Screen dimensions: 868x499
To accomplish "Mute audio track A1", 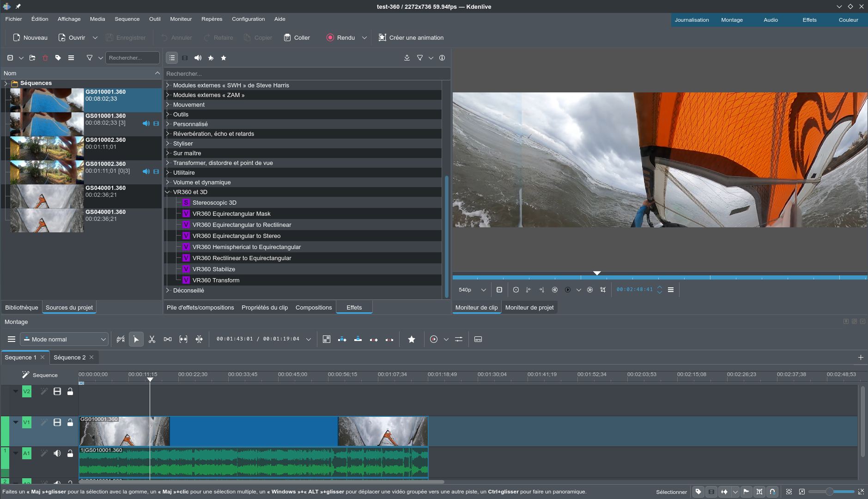I will coord(57,453).
